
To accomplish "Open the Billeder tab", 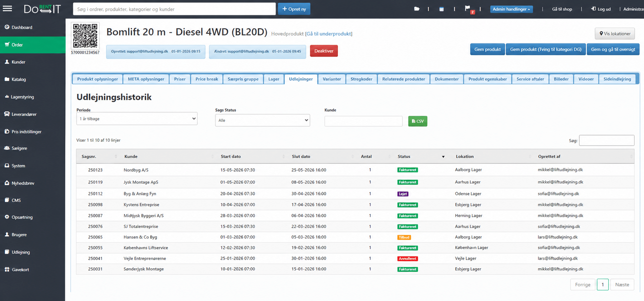I will 561,79.
